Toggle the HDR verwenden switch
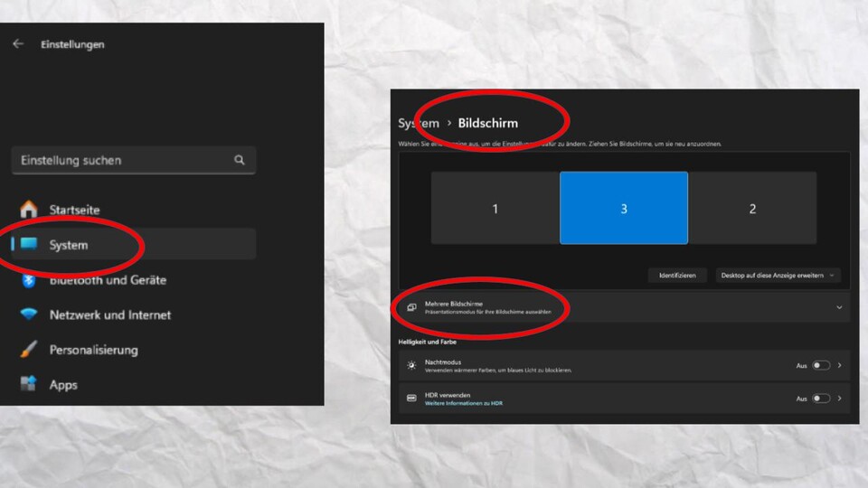This screenshot has height=488, width=868. 821,399
